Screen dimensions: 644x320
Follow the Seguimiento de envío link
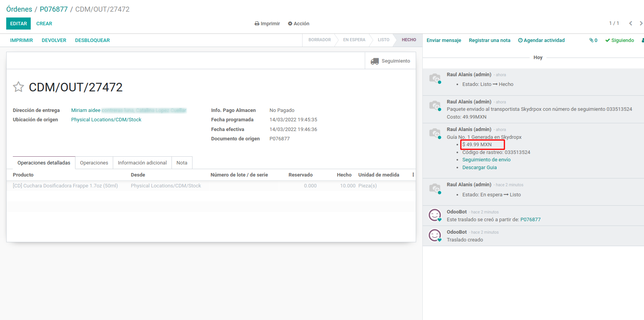[x=486, y=160]
